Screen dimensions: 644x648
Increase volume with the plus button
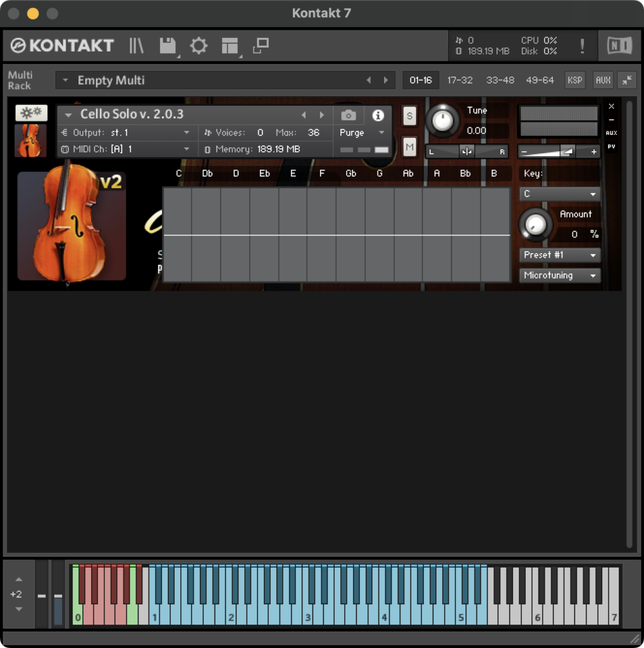(x=593, y=152)
